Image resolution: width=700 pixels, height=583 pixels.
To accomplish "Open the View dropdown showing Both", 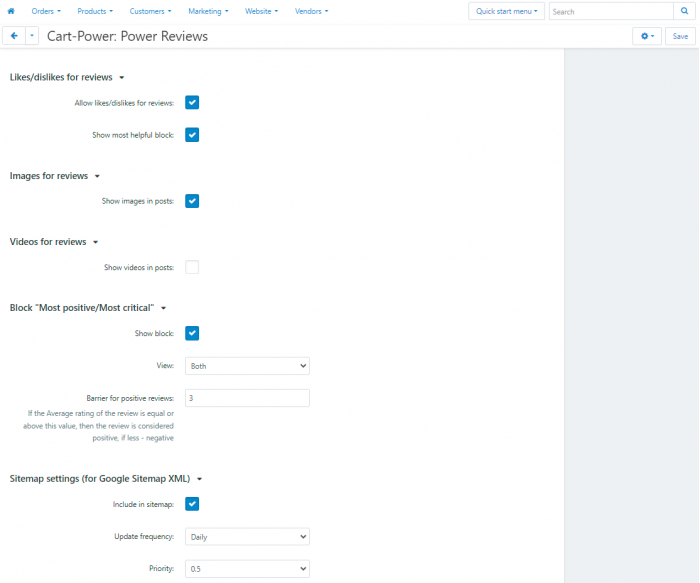I will point(247,366).
